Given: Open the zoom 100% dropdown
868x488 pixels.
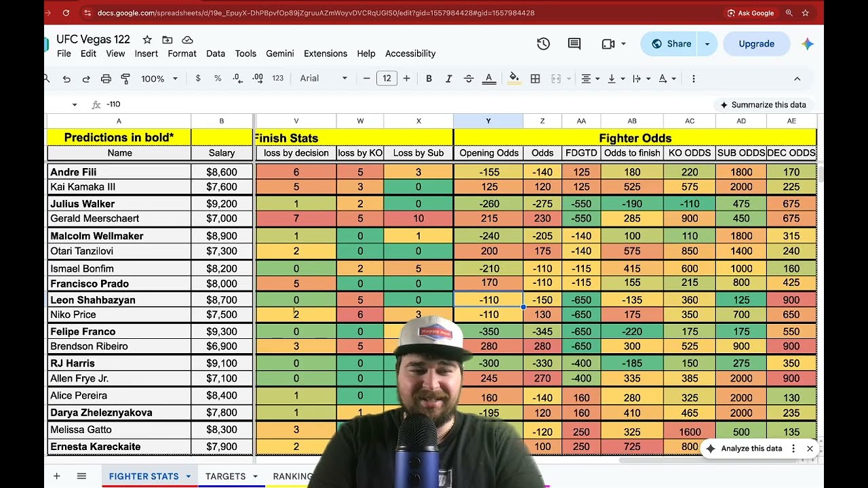Looking at the screenshot, I should [x=159, y=79].
